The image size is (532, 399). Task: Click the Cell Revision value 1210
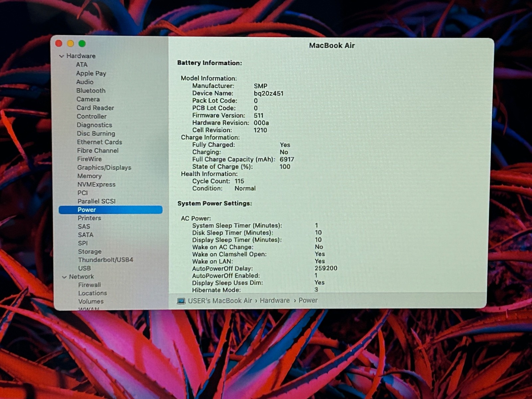260,130
